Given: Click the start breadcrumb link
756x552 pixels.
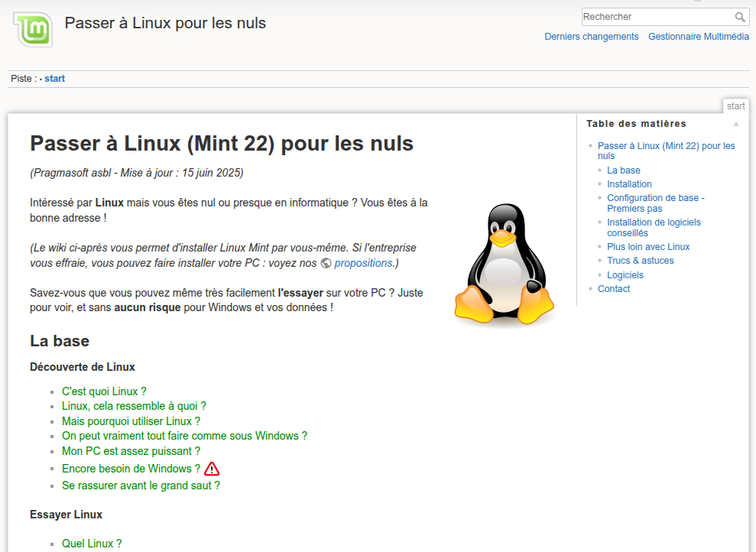Looking at the screenshot, I should tap(54, 79).
